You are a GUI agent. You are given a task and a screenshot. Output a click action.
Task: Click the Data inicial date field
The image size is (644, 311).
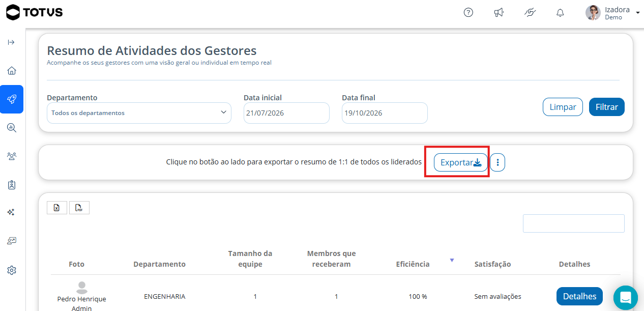coord(286,113)
